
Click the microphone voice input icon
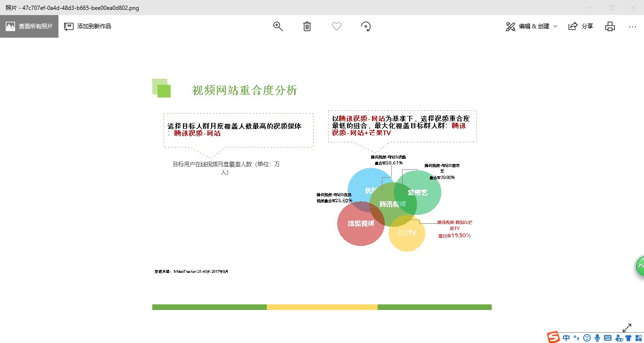coord(597,338)
